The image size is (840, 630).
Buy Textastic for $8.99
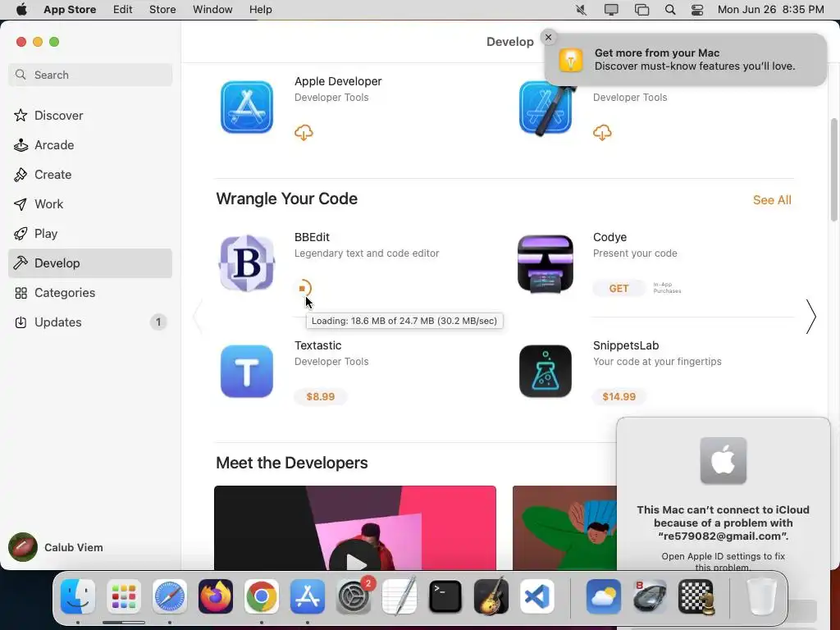pos(321,396)
